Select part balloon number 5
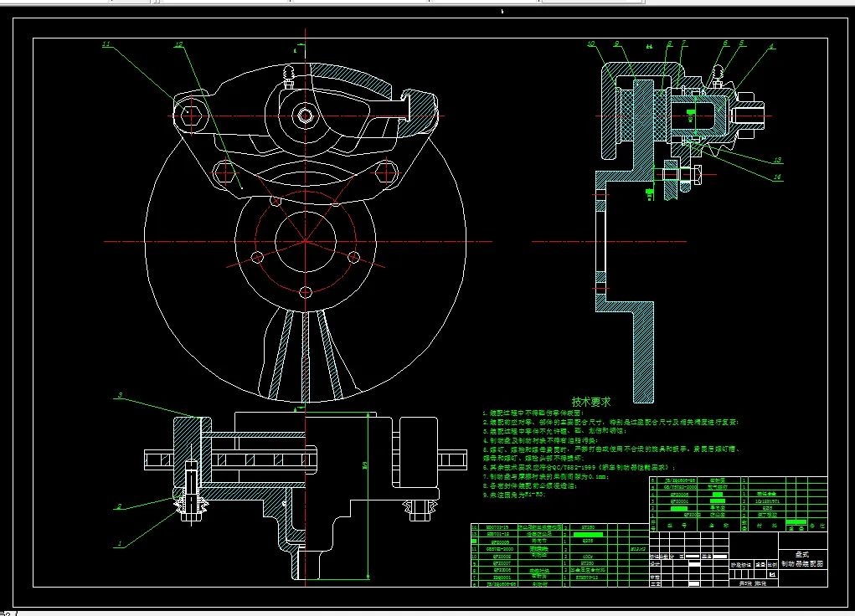 pos(742,43)
